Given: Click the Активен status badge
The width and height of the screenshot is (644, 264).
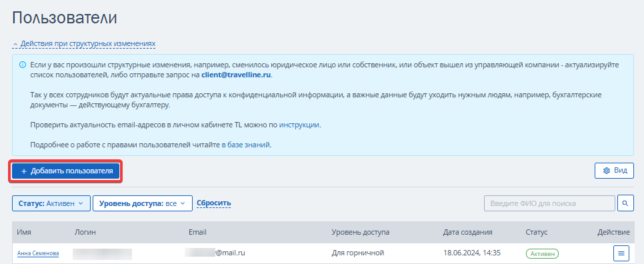Looking at the screenshot, I should point(542,253).
